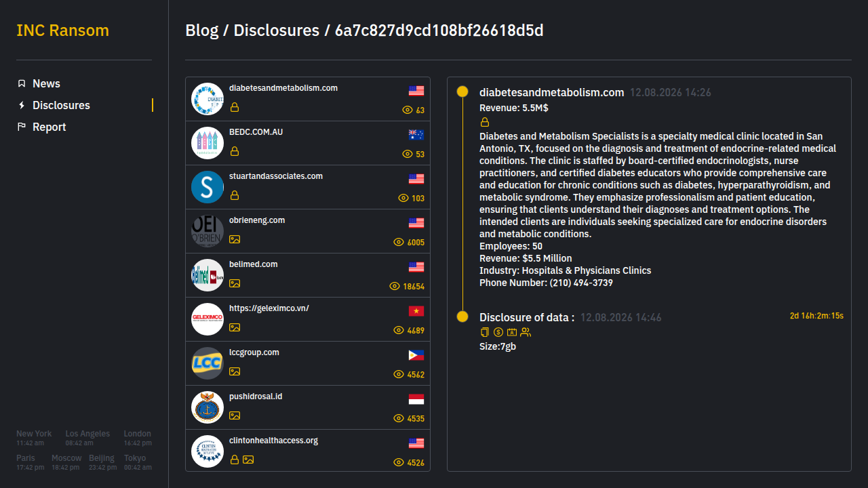Click the pushidrosal.id emblem thumbnail
The height and width of the screenshot is (488, 868).
(x=208, y=407)
